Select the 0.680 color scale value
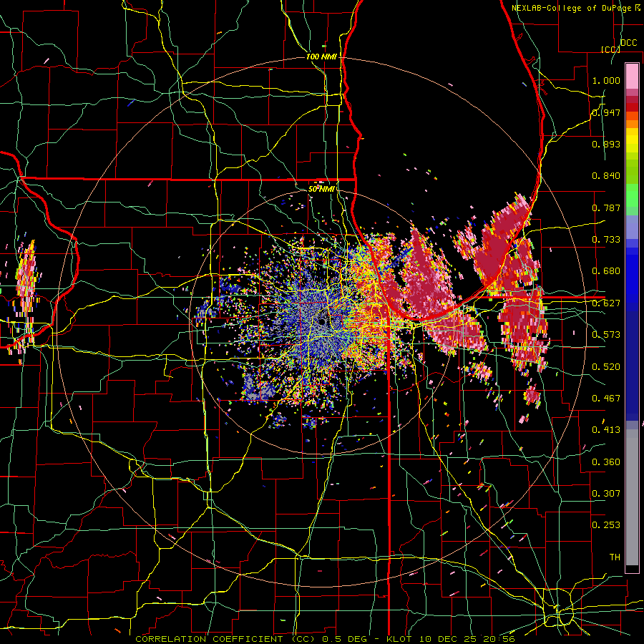Image resolution: width=644 pixels, height=644 pixels. [x=606, y=271]
